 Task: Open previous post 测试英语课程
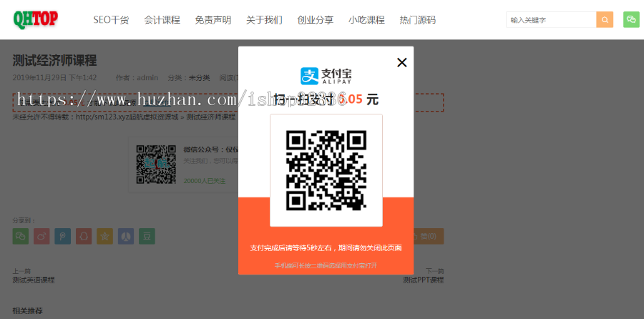tap(34, 280)
